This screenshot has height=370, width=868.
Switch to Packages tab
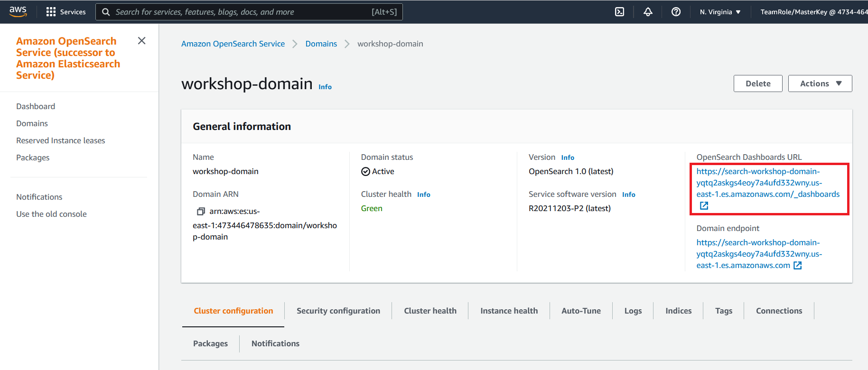click(x=210, y=343)
